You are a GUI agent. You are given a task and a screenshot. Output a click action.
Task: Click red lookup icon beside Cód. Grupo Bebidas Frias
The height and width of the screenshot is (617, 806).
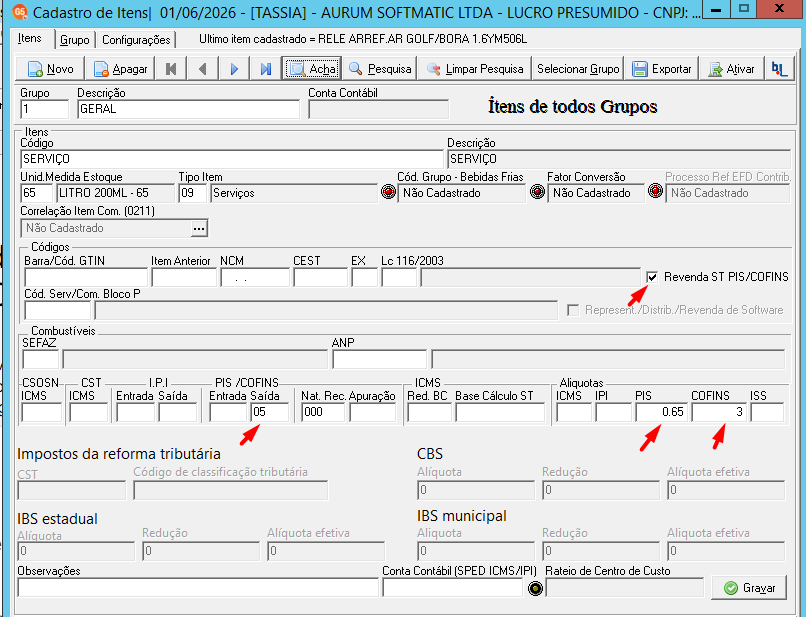coord(388,192)
